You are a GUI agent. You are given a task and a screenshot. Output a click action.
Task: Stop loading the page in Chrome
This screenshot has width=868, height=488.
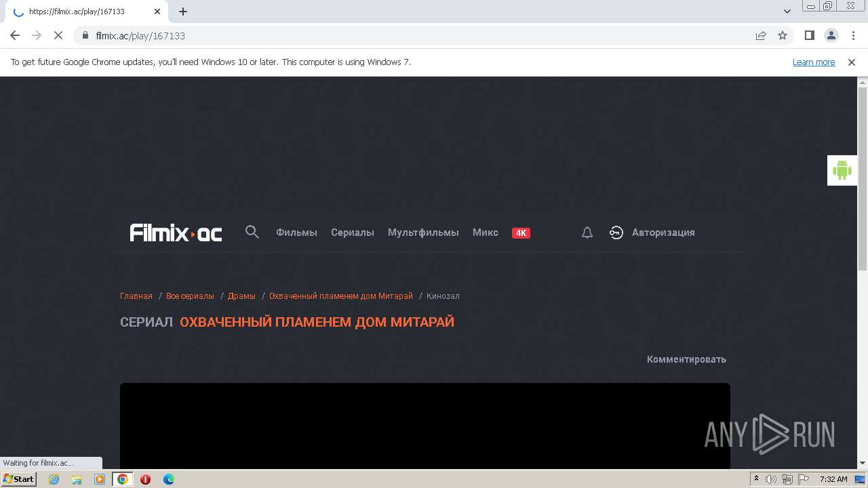[x=58, y=35]
